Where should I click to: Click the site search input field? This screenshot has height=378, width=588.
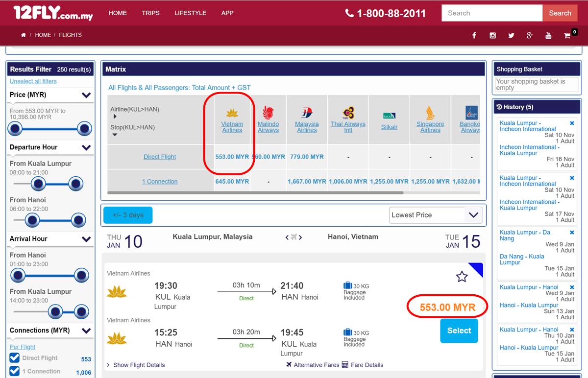coord(492,13)
